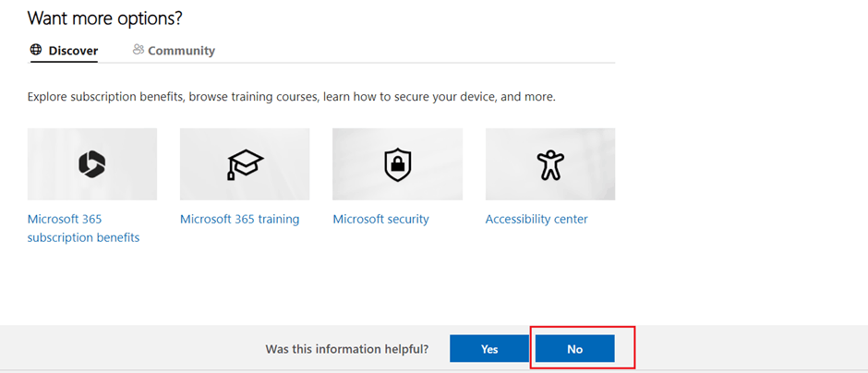Click 'Explore subscription benefits' description text
This screenshot has width=868, height=373.
[x=291, y=97]
